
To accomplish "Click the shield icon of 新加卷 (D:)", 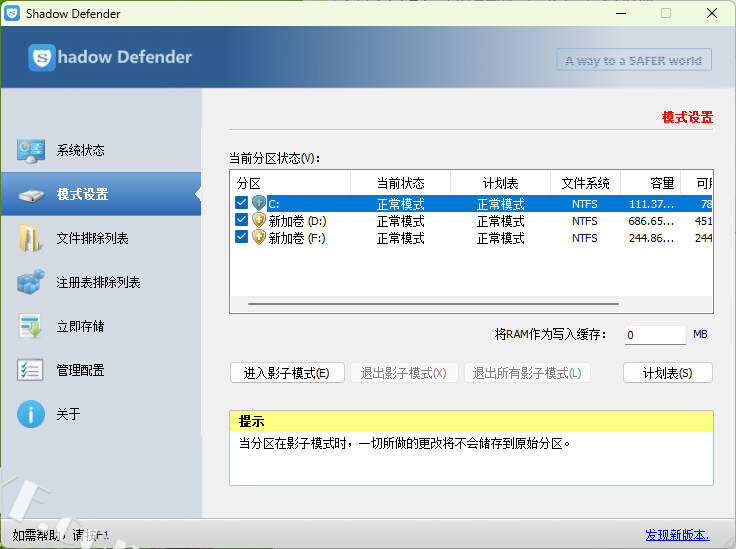I will coord(259,221).
